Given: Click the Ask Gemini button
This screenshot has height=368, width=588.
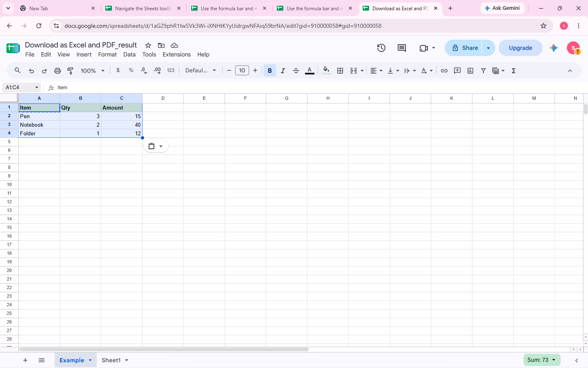Looking at the screenshot, I should 502,8.
